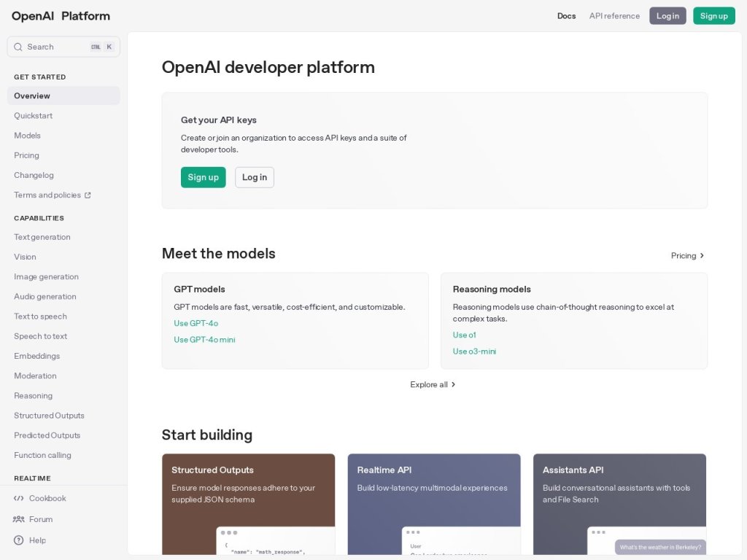Open the Cookbook code icon
The height and width of the screenshot is (560, 747).
[18, 498]
